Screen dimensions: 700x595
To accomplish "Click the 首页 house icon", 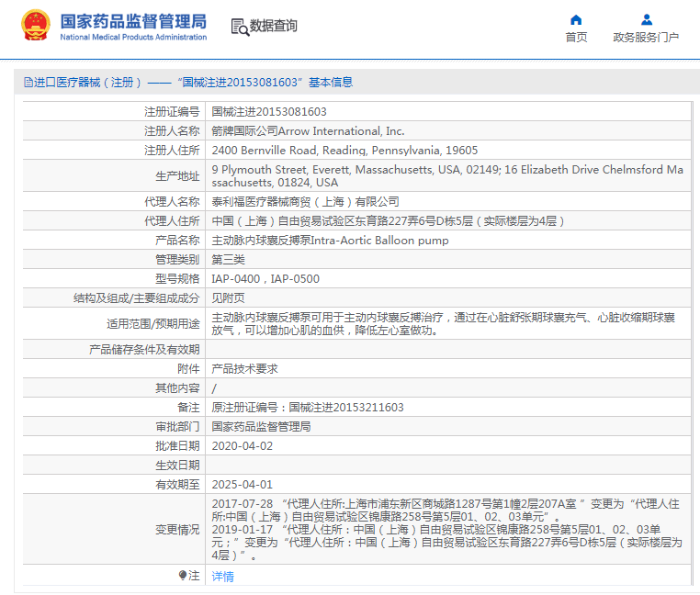I will [576, 19].
